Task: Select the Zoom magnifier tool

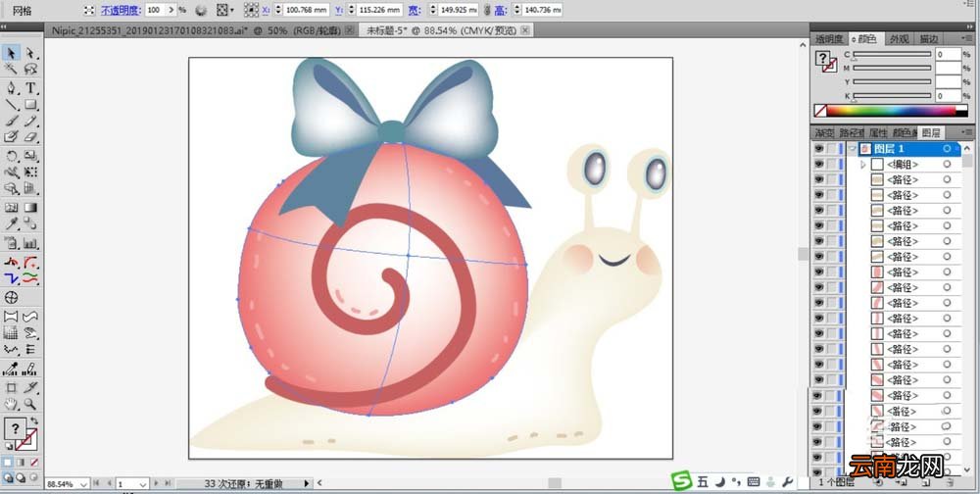Action: tap(30, 404)
